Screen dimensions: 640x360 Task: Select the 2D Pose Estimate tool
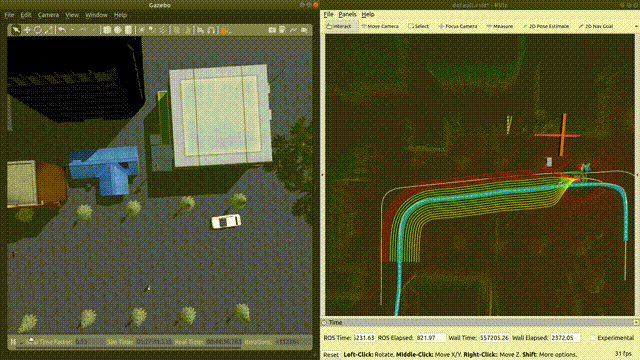pyautogui.click(x=546, y=26)
